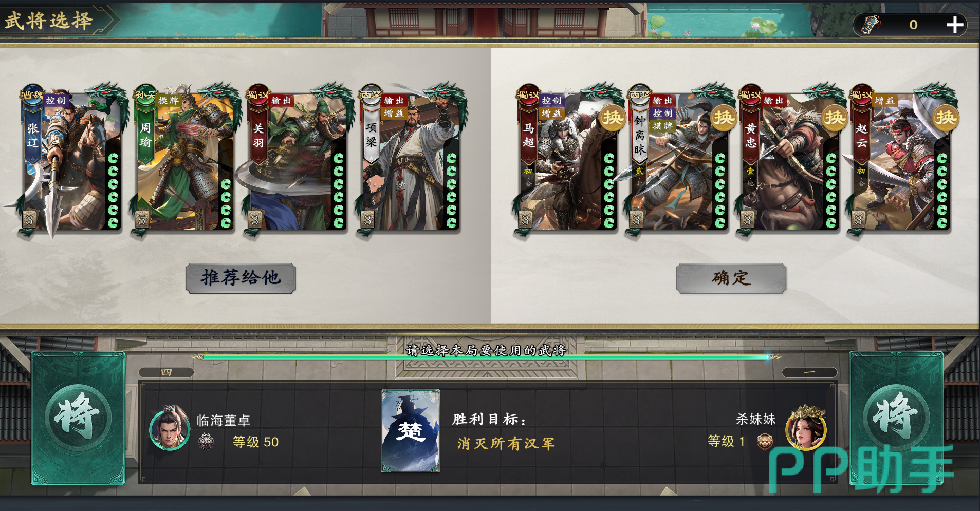Viewport: 980px width, 511px height.
Task: Use the 换 swap badge on 赵云
Action: tap(945, 118)
